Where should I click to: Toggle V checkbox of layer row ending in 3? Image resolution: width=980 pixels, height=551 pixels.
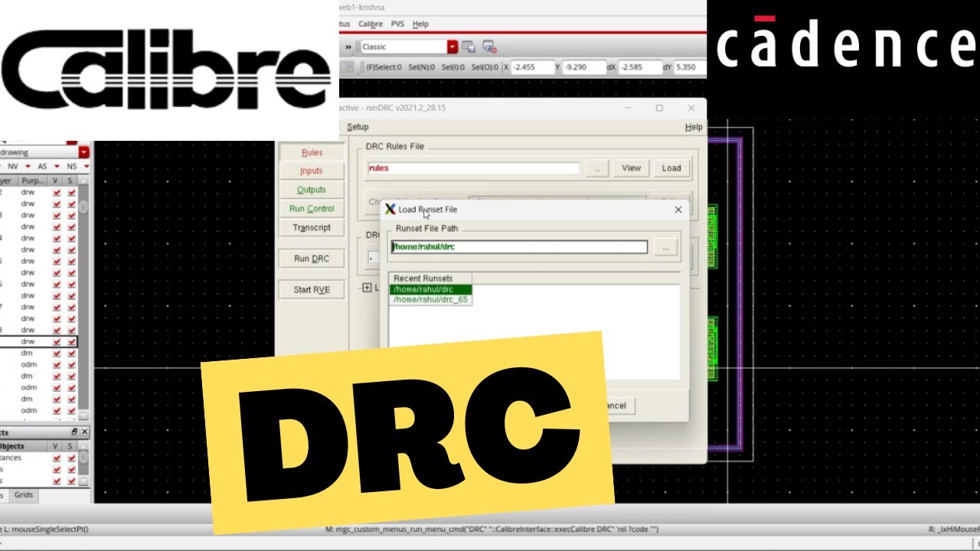tap(57, 215)
